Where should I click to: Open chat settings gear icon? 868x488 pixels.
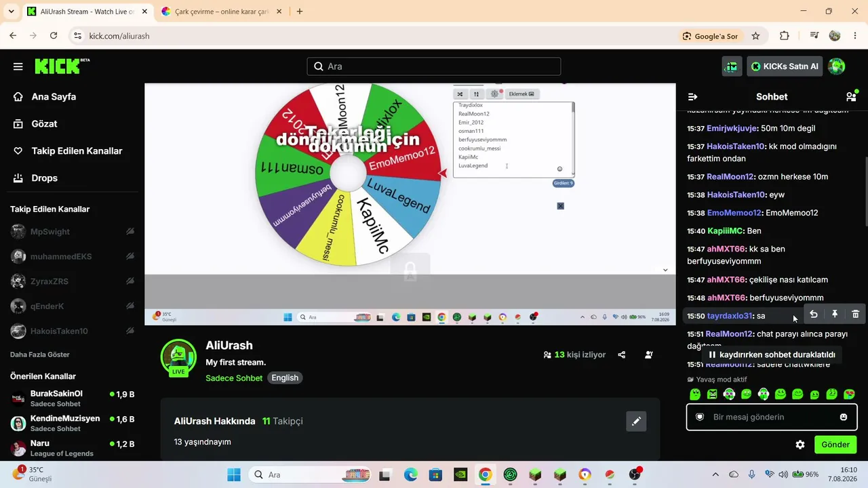coord(800,445)
